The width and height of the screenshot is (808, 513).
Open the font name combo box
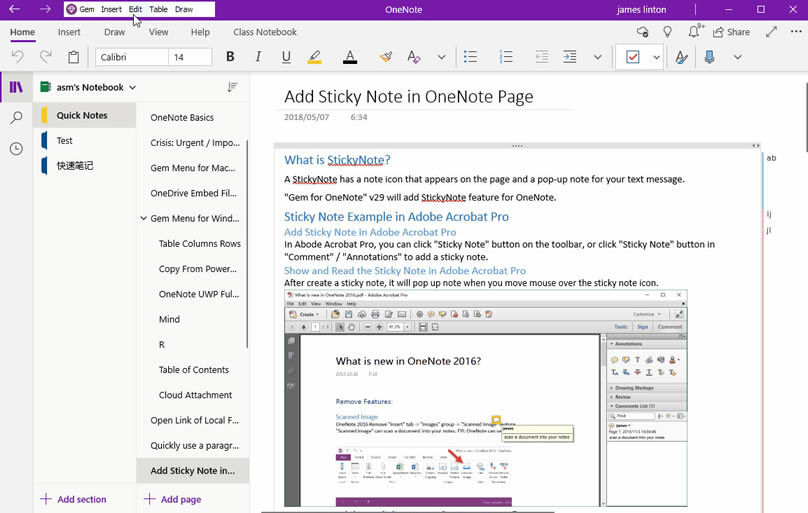tap(130, 57)
